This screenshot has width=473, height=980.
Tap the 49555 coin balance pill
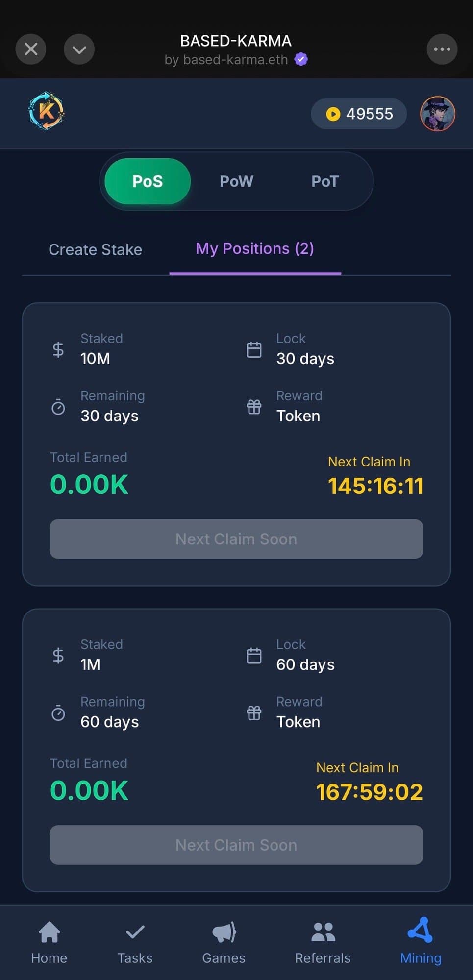pos(359,114)
